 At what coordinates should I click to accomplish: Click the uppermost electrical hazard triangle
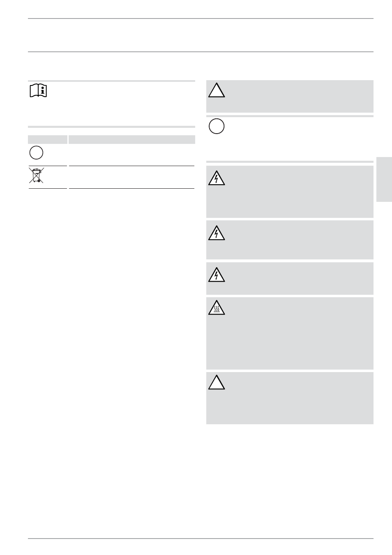[x=217, y=178]
